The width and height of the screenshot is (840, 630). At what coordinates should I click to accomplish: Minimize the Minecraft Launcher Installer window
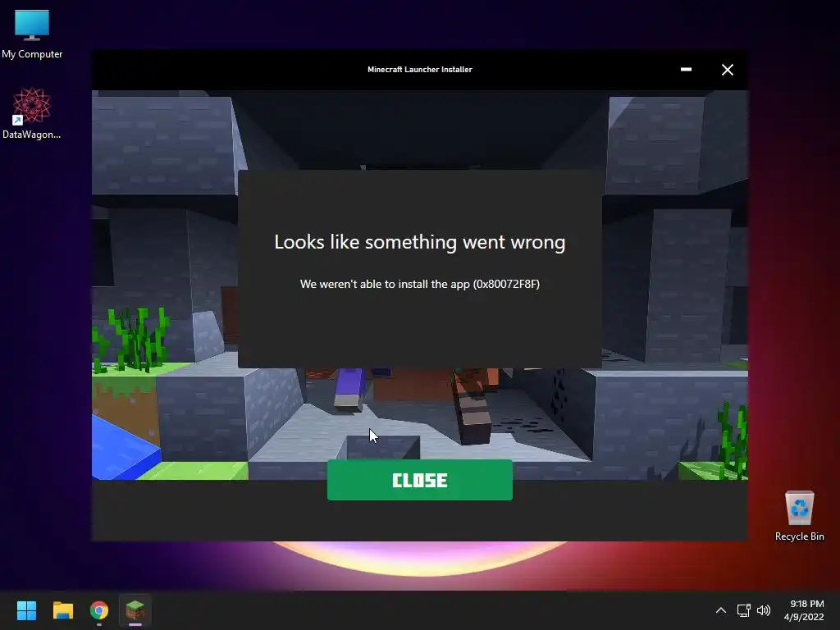pos(686,70)
